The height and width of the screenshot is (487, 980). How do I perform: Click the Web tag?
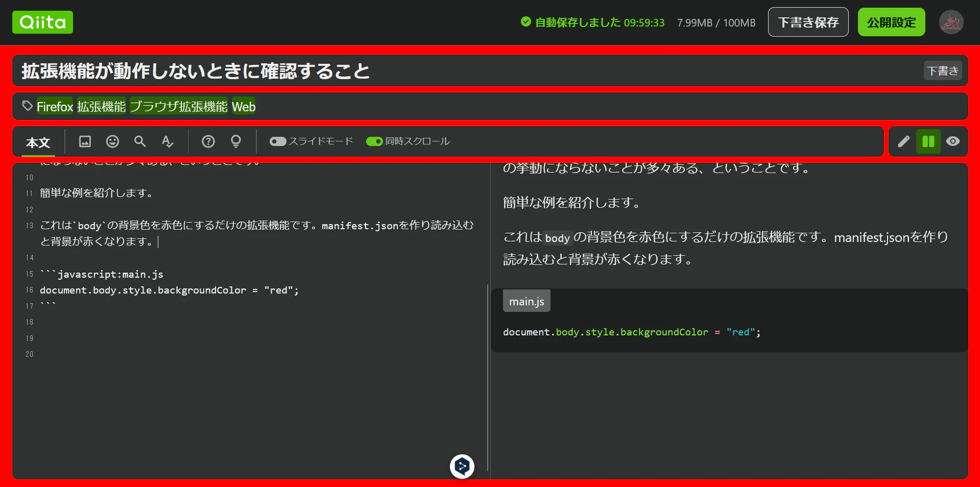(244, 107)
